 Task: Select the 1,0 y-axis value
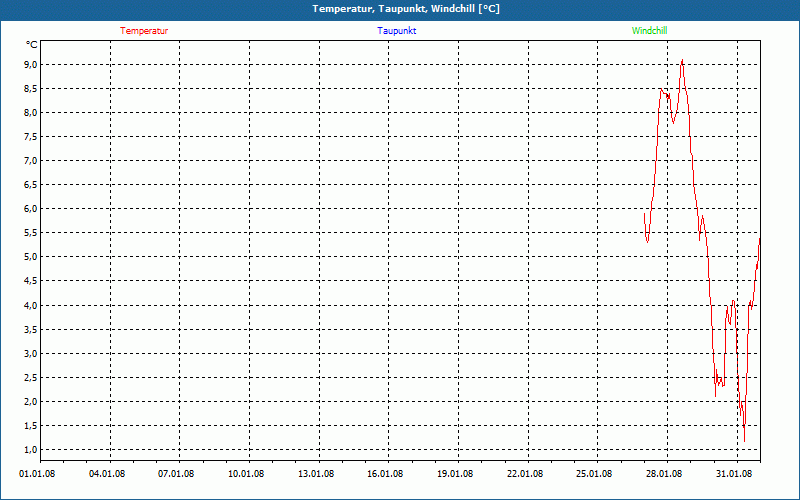[31, 449]
